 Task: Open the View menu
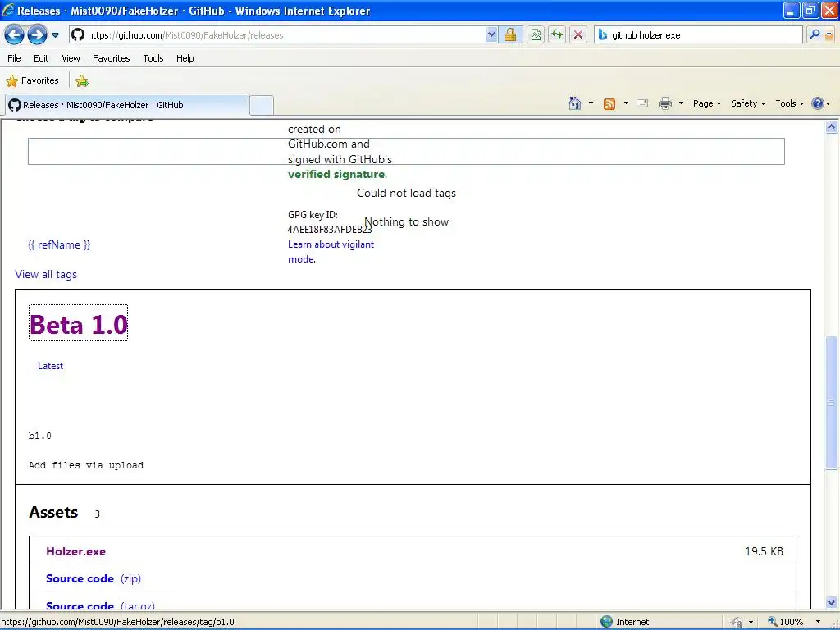(x=71, y=58)
